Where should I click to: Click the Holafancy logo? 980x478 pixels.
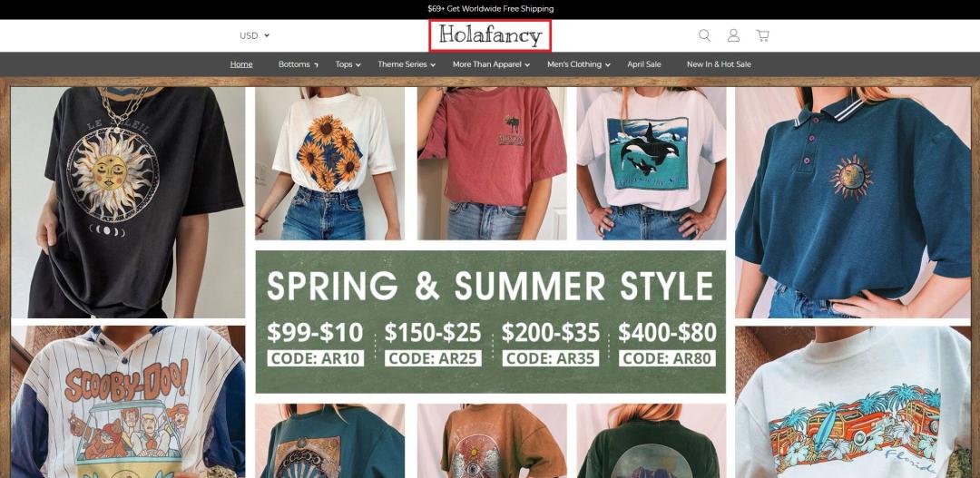click(x=490, y=35)
